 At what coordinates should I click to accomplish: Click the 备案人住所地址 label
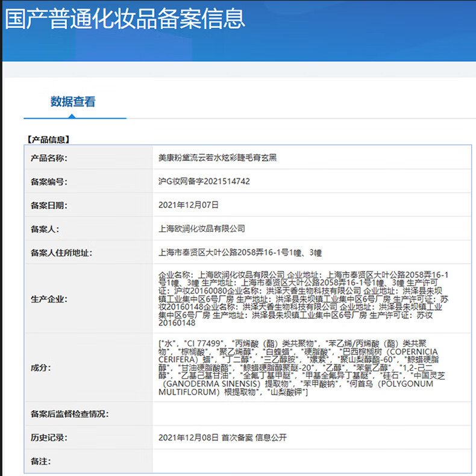(61, 252)
